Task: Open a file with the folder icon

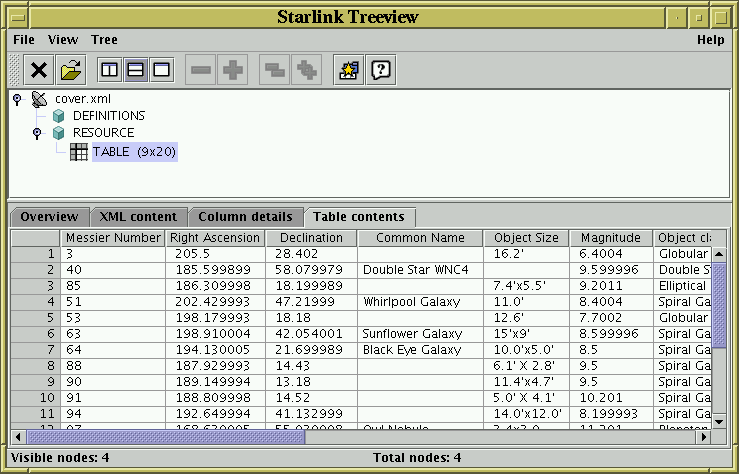Action: click(x=71, y=70)
